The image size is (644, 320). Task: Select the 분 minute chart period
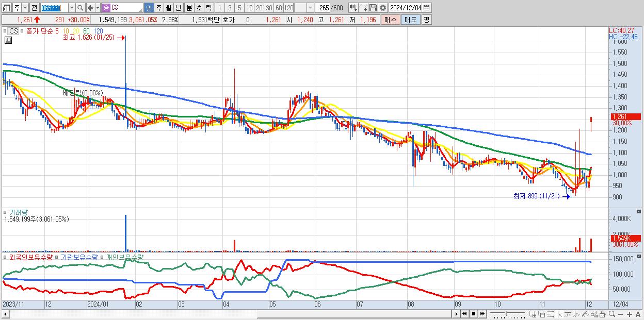[x=189, y=8]
